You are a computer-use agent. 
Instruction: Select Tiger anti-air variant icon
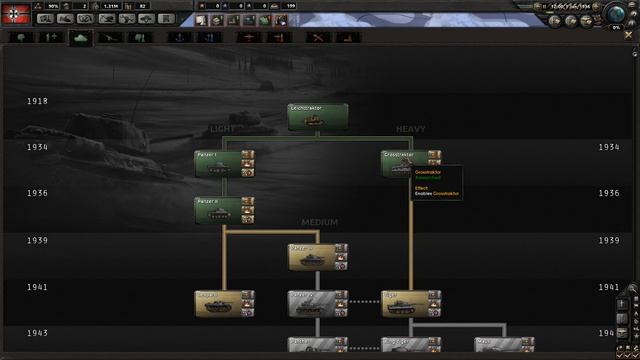coord(434,313)
